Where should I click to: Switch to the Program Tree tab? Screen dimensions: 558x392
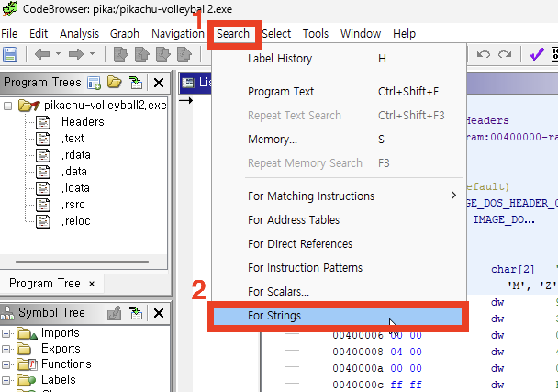click(45, 283)
